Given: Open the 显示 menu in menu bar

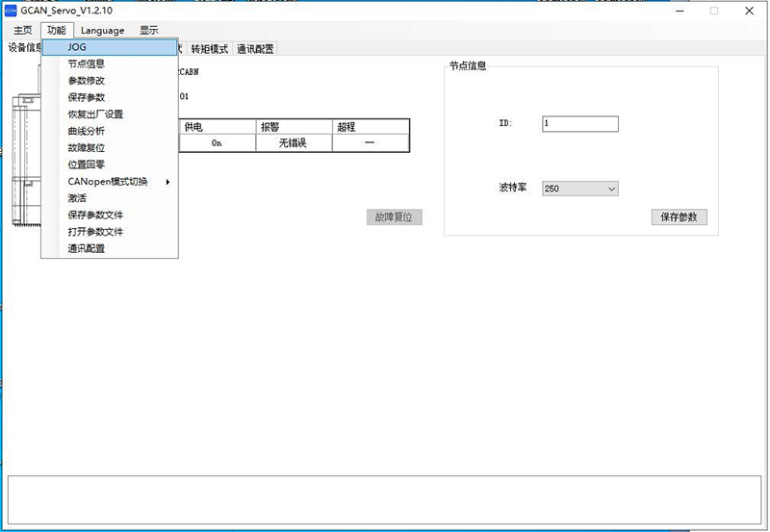Looking at the screenshot, I should click(149, 31).
